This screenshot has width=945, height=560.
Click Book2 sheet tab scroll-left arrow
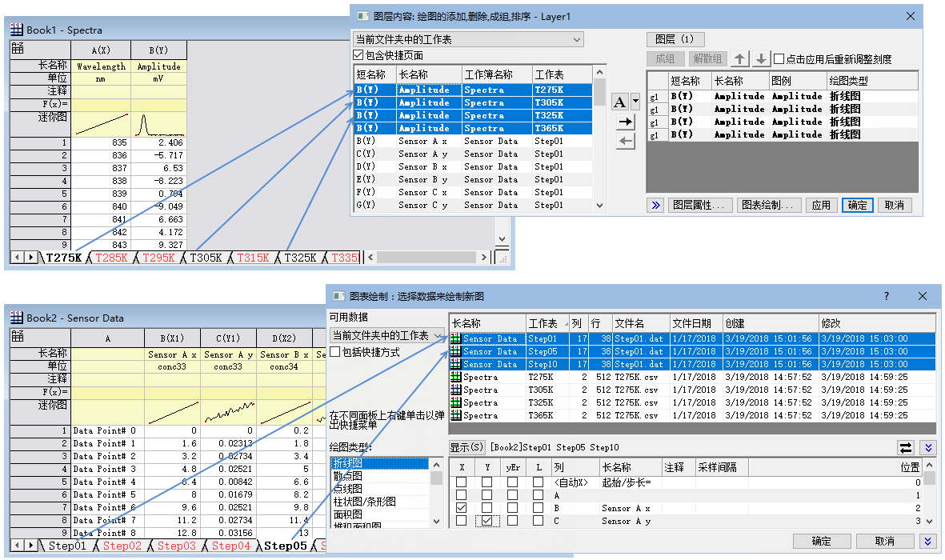[x=17, y=546]
